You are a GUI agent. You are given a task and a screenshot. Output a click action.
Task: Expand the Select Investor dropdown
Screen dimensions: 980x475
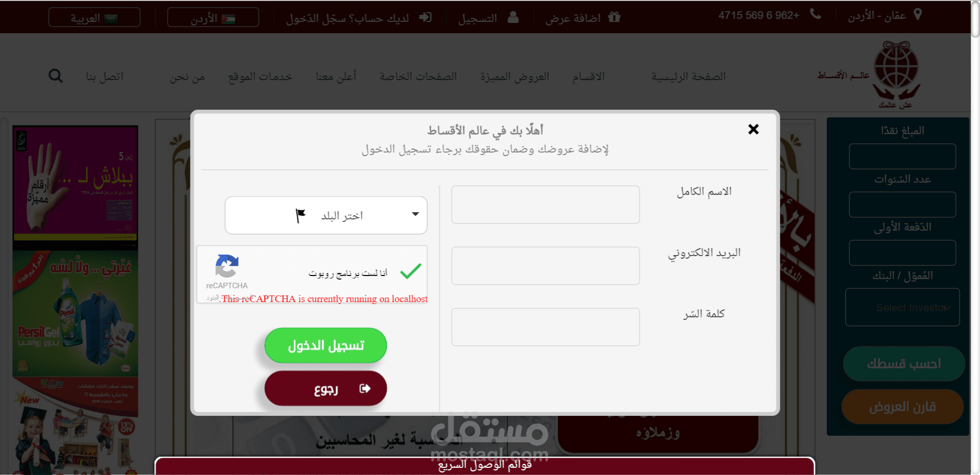pos(902,307)
